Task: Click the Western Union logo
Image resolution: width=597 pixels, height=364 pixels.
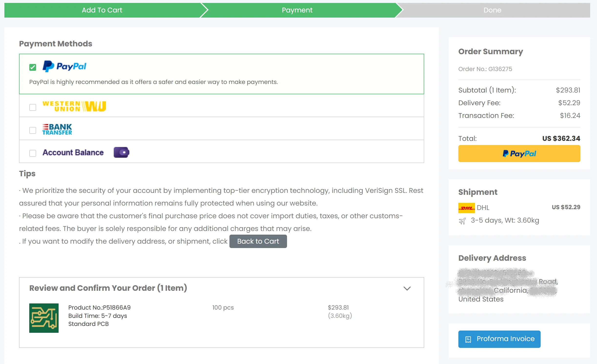Action: coord(74,106)
